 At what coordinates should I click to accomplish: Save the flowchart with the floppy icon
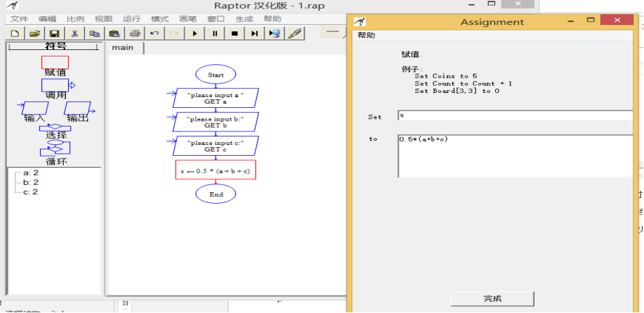click(54, 33)
